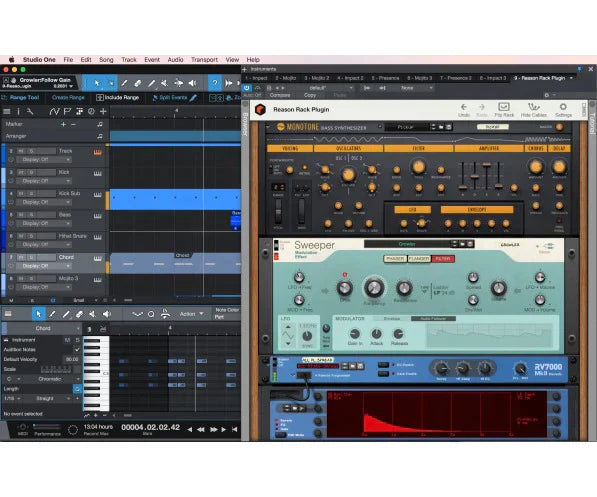Image resolution: width=597 pixels, height=497 pixels.
Task: Open Growler:Follow Gain parameter dropdown
Action: click(x=71, y=86)
